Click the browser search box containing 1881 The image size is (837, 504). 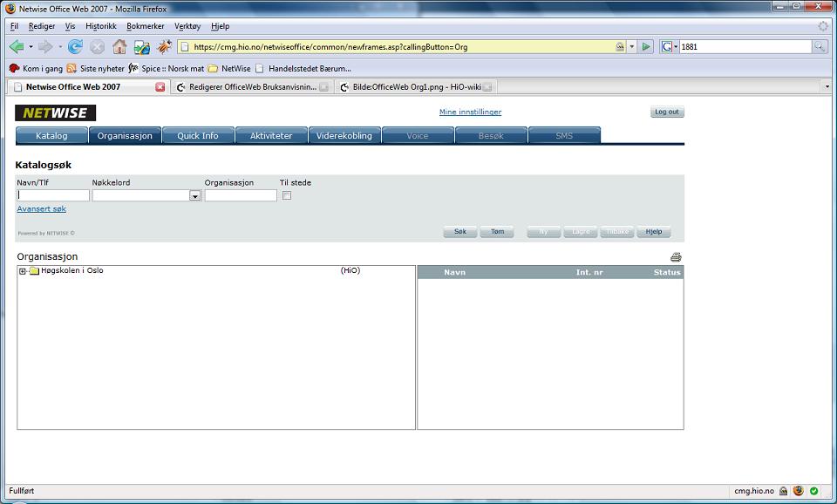click(745, 47)
